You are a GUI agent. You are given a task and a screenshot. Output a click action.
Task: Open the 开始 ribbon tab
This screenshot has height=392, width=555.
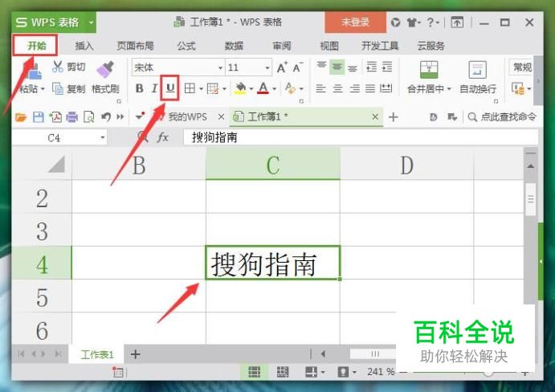(x=36, y=45)
